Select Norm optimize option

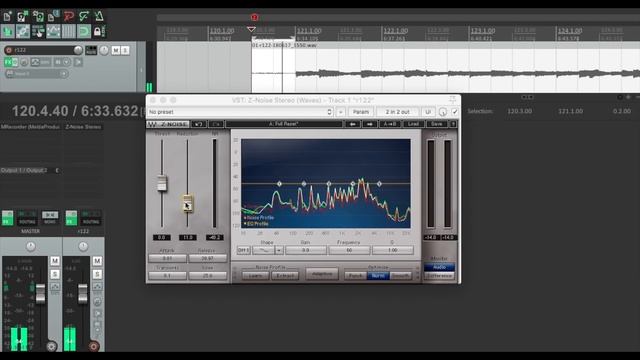point(378,276)
